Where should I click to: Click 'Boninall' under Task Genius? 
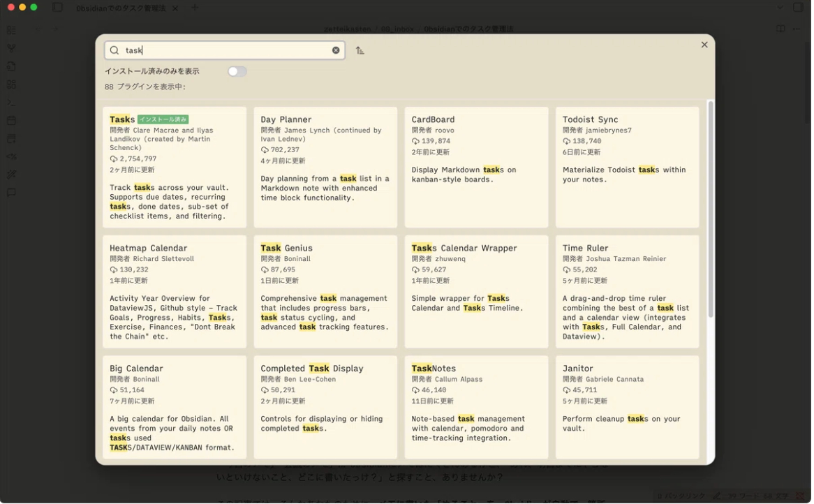(297, 259)
